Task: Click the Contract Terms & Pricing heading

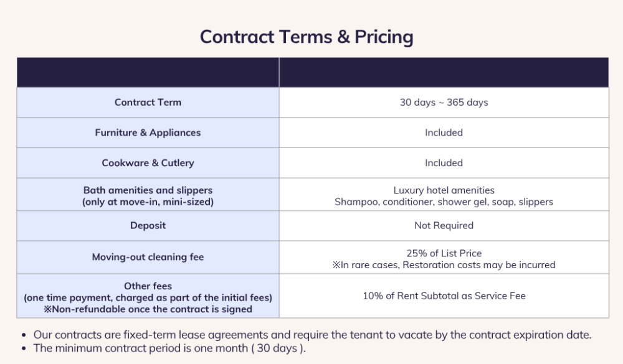Action: tap(307, 37)
